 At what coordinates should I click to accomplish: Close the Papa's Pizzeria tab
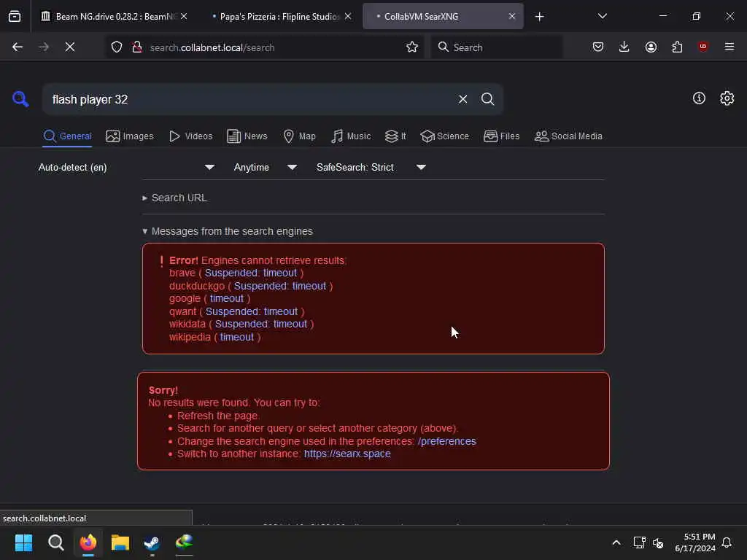(348, 16)
